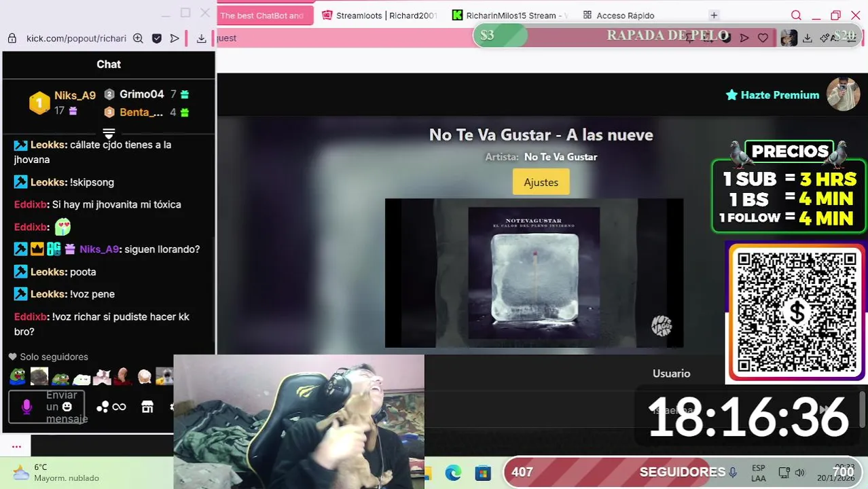The height and width of the screenshot is (489, 868).
Task: Click Eddixb username on 'jhovanita' message
Action: point(31,204)
